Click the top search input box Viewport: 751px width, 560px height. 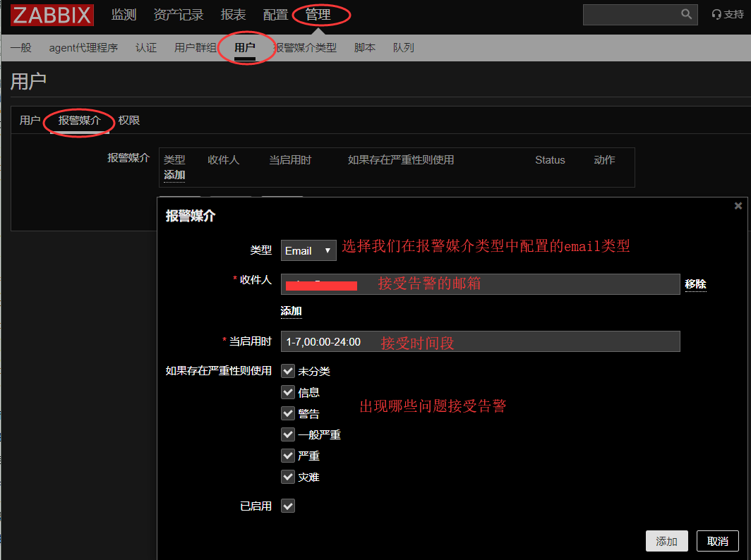click(630, 15)
